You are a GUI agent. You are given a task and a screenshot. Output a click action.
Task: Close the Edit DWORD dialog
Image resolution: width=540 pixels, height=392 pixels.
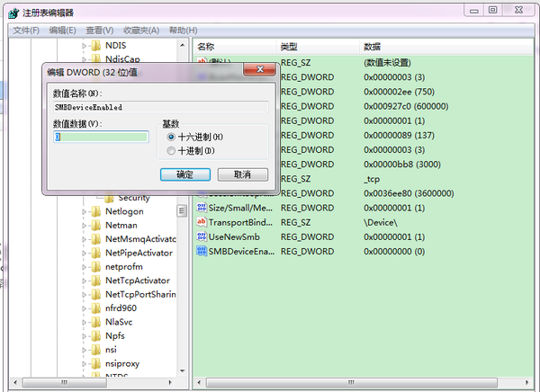(x=260, y=69)
